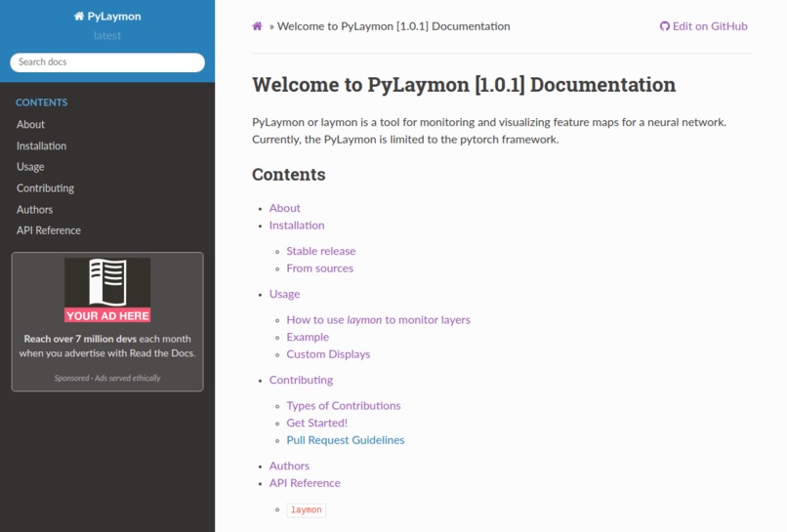The height and width of the screenshot is (532, 787).
Task: Open Installation in the sidebar
Action: tap(41, 146)
